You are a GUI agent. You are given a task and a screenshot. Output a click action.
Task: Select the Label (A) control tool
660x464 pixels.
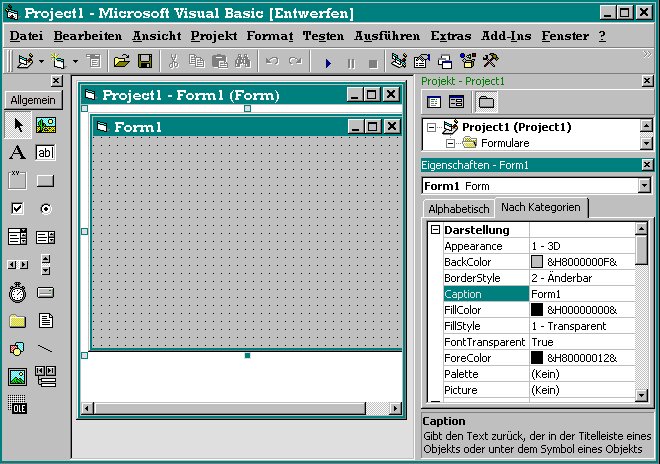coord(17,152)
